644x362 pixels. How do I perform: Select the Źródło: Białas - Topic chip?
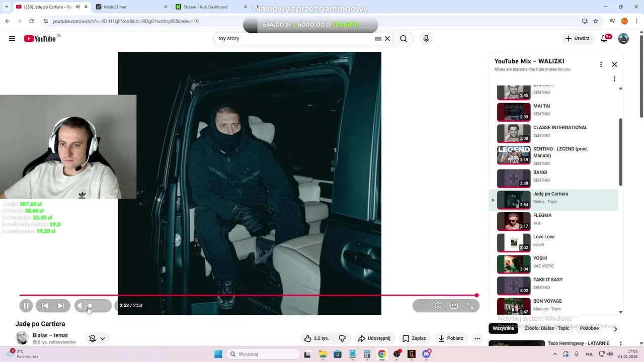[x=546, y=328]
